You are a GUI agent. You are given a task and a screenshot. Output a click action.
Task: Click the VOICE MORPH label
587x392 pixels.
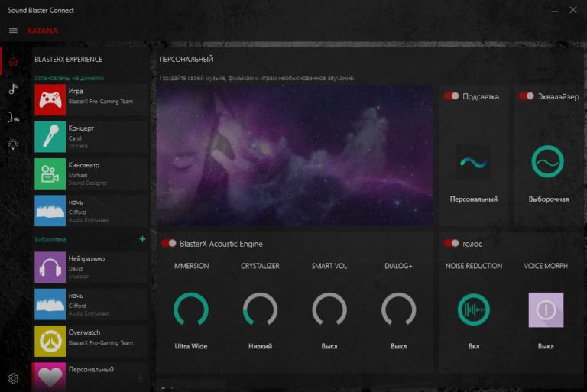(546, 266)
